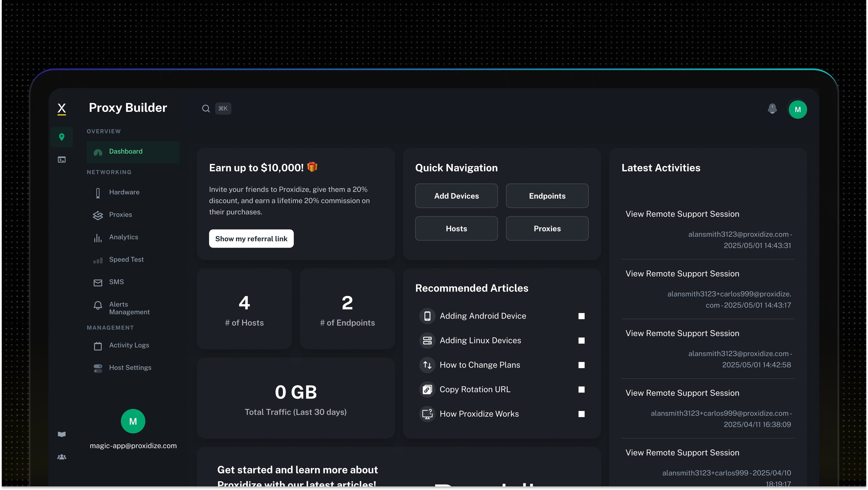Screen dimensions: 868x490
Task: Click the Proxy Builder page title
Action: click(128, 108)
